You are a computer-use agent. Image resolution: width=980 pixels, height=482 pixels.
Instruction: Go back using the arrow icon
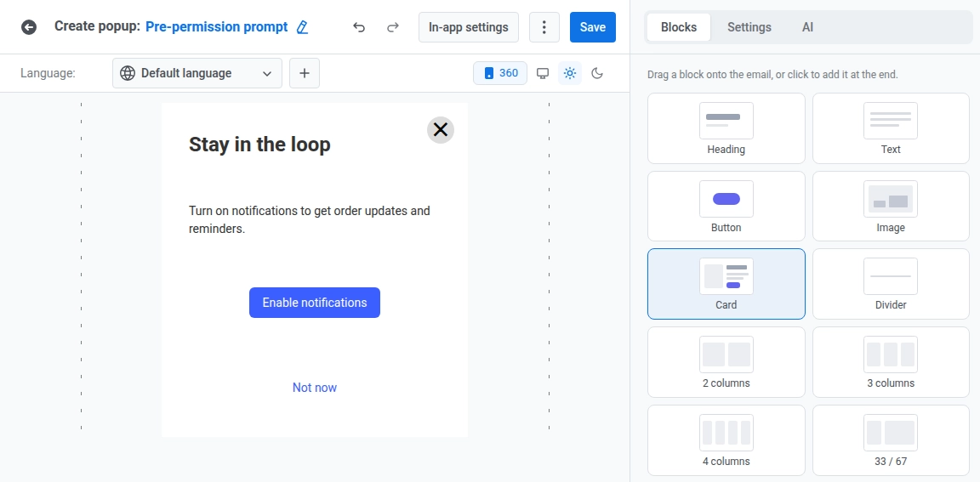29,27
